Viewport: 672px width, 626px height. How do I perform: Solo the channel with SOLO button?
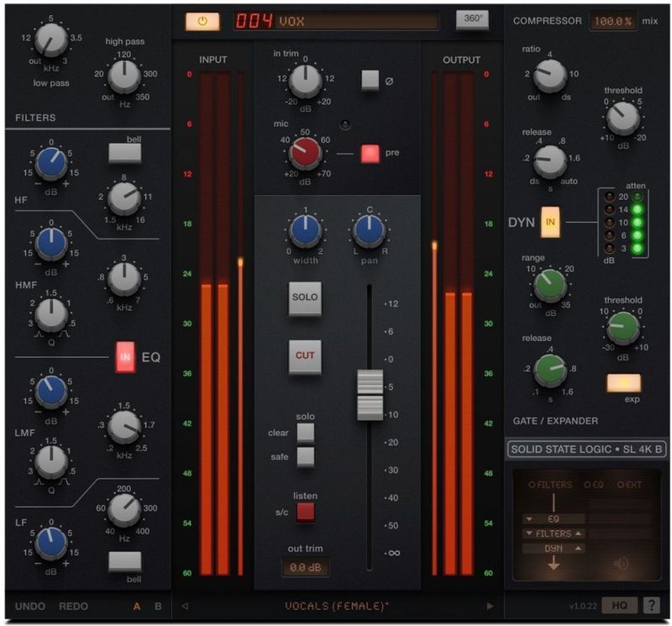[305, 298]
